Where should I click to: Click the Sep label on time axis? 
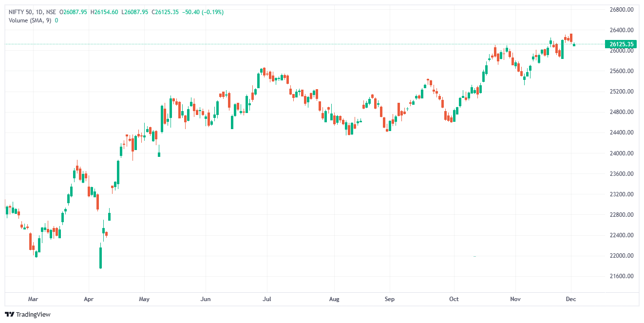coord(389,299)
